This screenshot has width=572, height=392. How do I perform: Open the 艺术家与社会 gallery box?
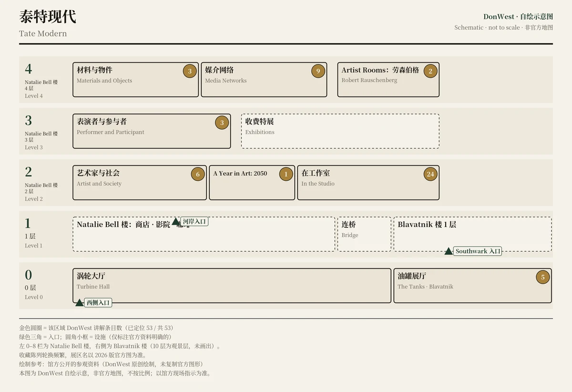pos(140,183)
